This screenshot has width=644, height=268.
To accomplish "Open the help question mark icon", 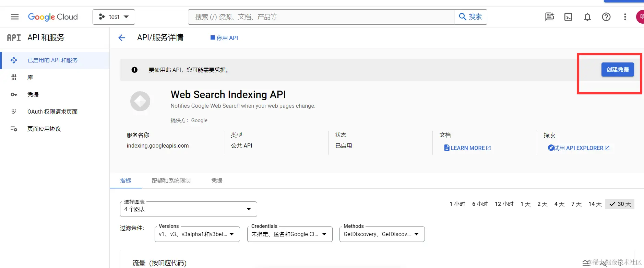I will [606, 17].
